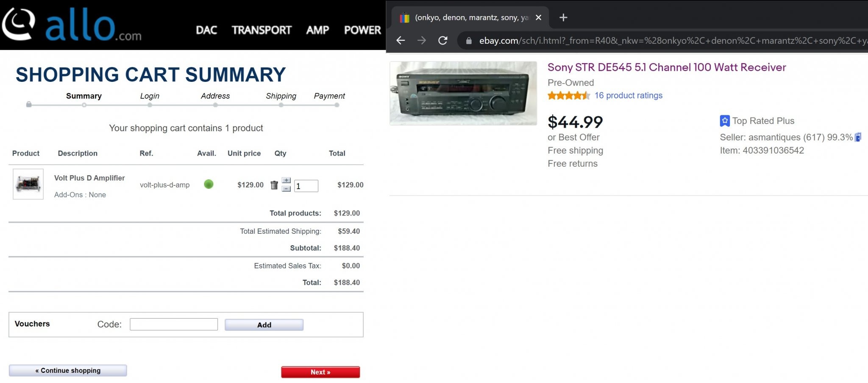The height and width of the screenshot is (383, 868).
Task: Open Sony STR DE545 Receiver listing title
Action: click(667, 67)
